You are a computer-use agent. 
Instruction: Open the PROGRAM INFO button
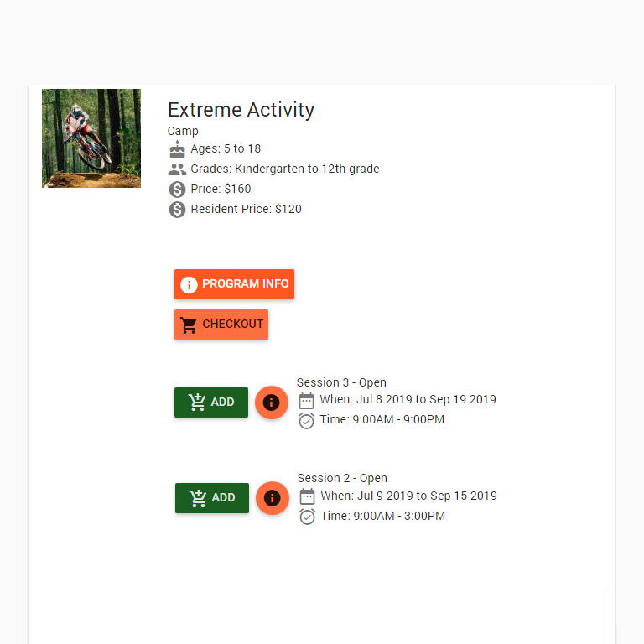tap(234, 284)
